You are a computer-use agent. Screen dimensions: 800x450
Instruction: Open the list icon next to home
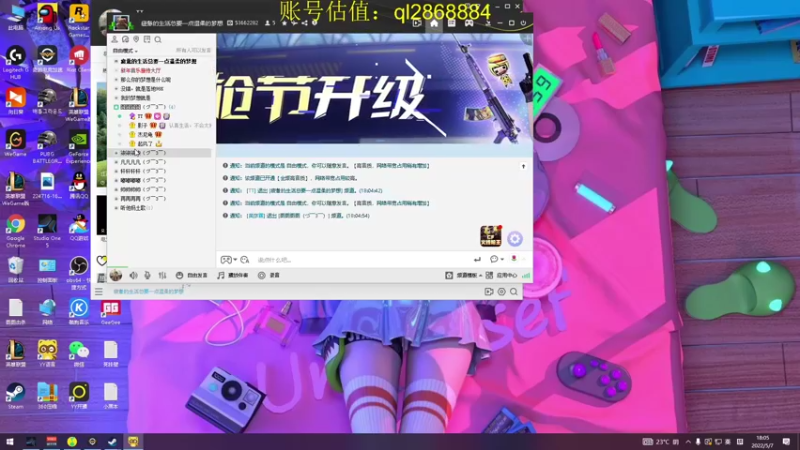pos(452,23)
